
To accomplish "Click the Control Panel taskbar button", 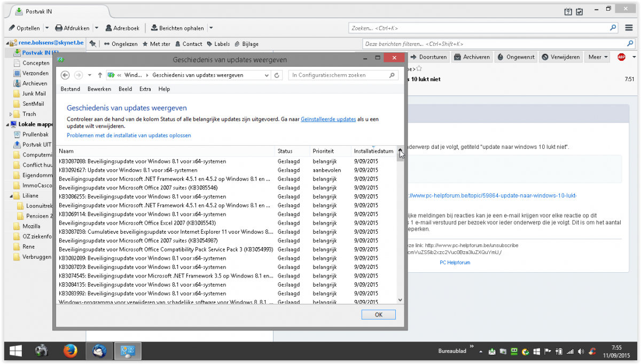I will [127, 351].
